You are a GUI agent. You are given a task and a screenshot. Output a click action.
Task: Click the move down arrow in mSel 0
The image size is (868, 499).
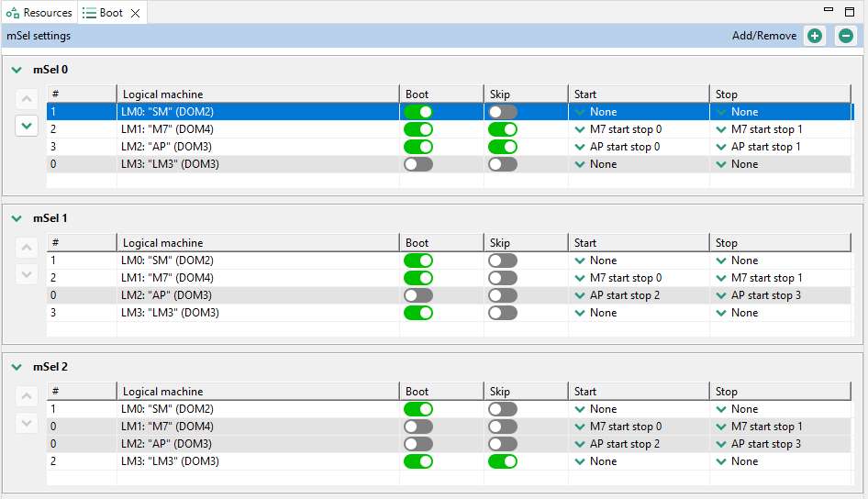[x=28, y=126]
